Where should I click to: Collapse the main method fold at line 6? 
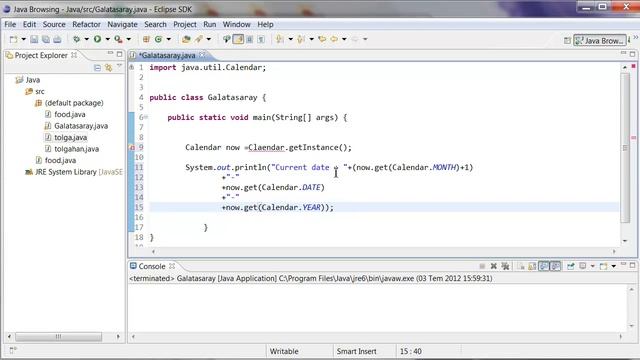pos(146,117)
